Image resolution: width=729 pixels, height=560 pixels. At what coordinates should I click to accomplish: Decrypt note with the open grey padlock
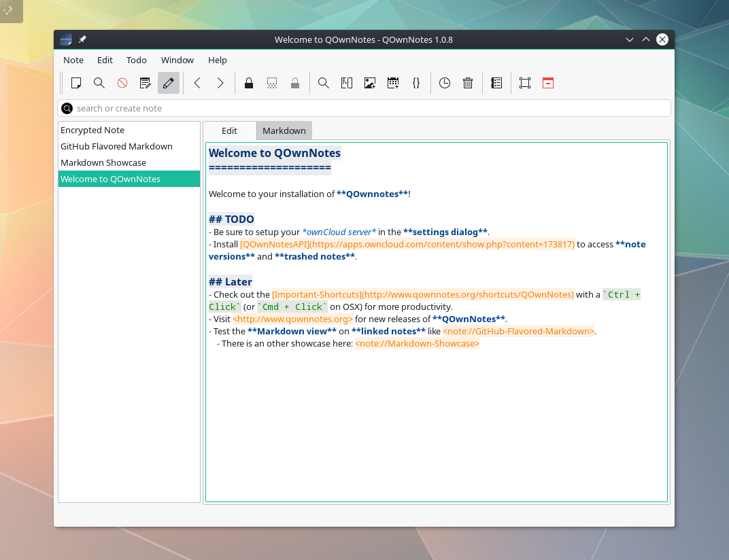tap(294, 83)
